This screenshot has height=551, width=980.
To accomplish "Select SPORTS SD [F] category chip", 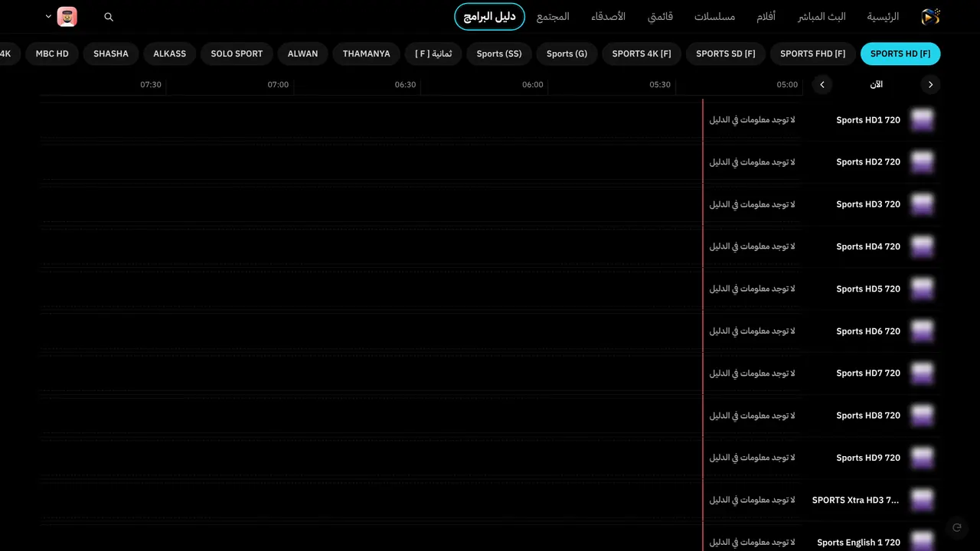I will 726,54.
